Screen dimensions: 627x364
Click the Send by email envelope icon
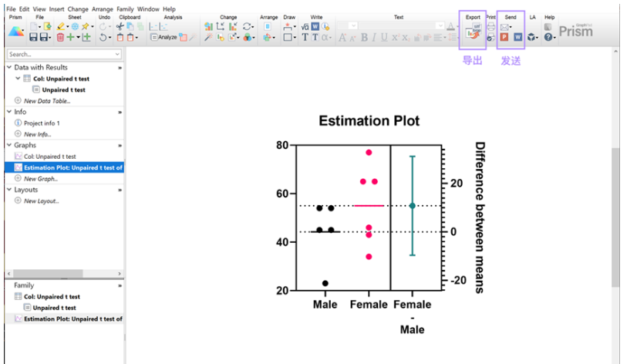[x=504, y=27]
